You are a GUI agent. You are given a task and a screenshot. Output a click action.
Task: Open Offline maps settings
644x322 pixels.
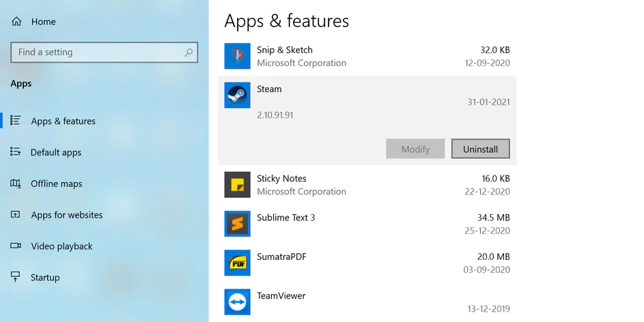56,184
